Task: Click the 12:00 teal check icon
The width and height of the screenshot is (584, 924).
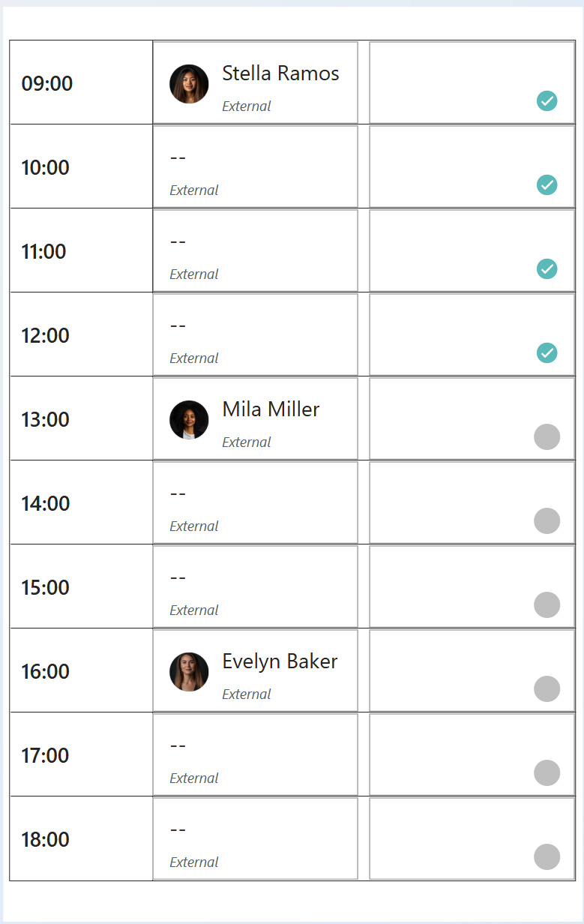Action: tap(547, 352)
